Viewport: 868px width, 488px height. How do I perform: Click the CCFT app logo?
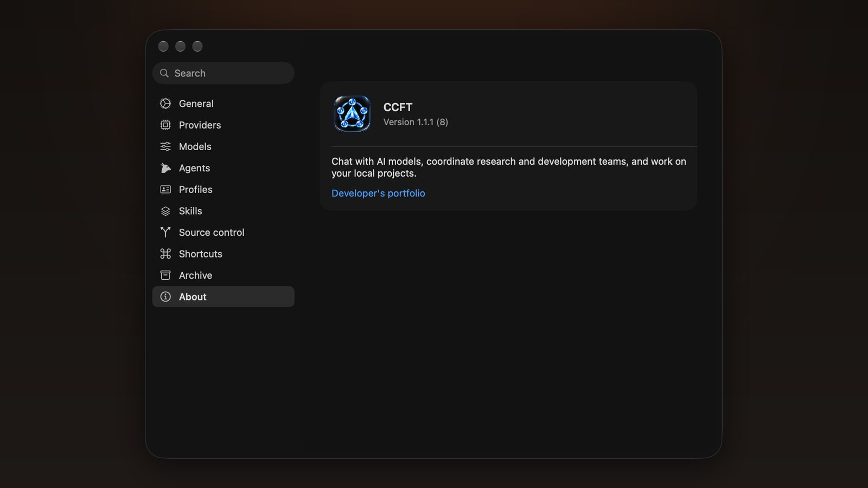point(352,114)
